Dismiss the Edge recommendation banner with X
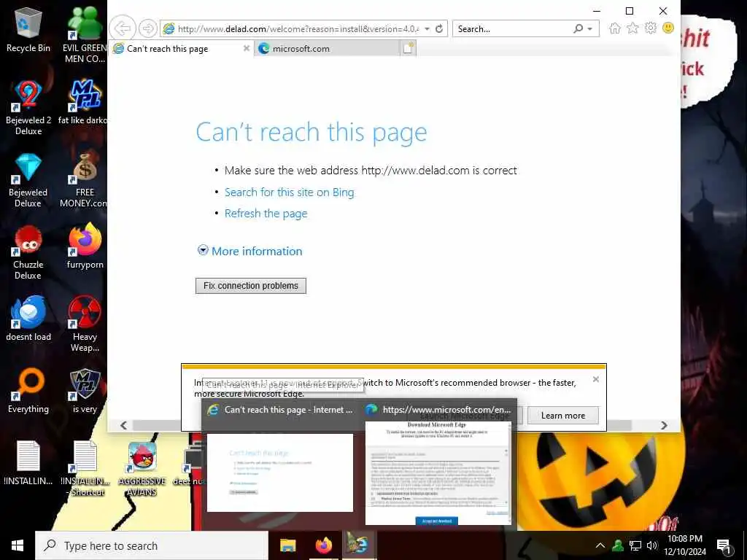This screenshot has width=747, height=560. (x=595, y=379)
